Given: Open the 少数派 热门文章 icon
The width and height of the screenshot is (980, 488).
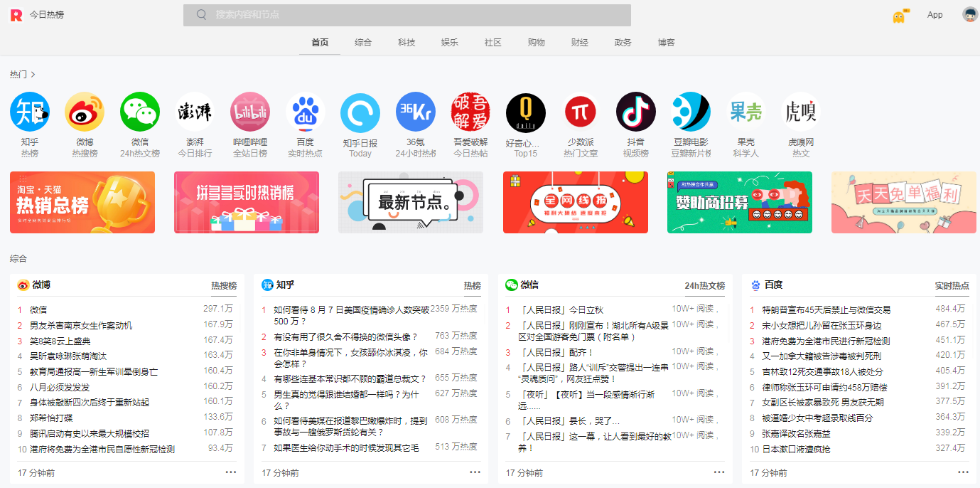Looking at the screenshot, I should click(x=581, y=112).
